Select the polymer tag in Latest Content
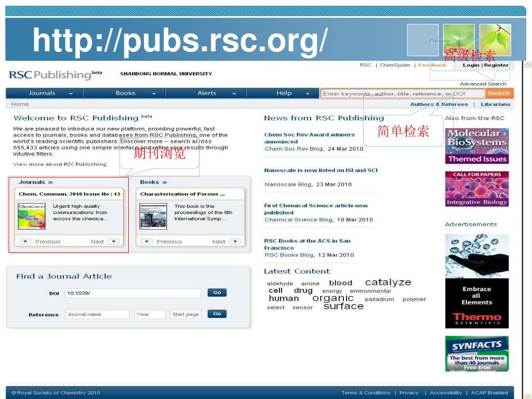 414,299
